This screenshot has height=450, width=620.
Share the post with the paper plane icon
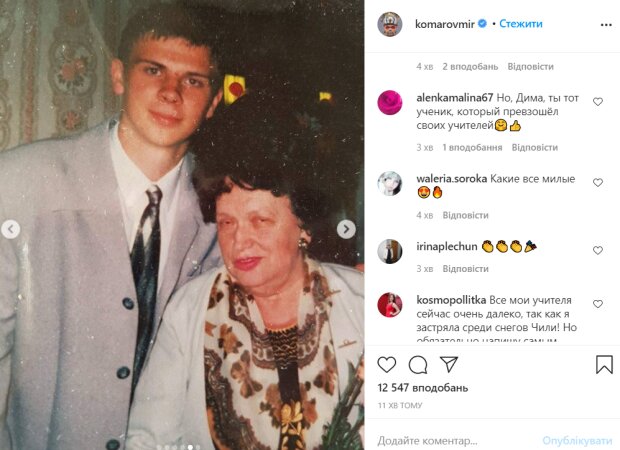point(449,364)
